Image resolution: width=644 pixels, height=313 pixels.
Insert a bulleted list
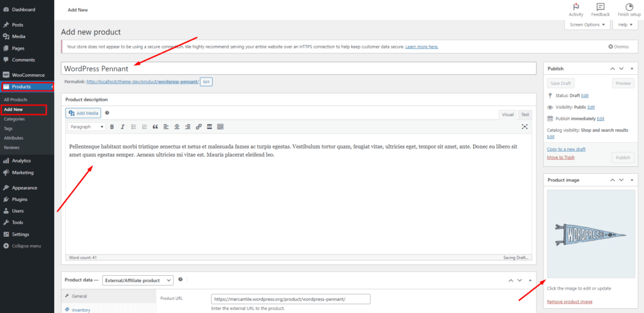pos(133,127)
